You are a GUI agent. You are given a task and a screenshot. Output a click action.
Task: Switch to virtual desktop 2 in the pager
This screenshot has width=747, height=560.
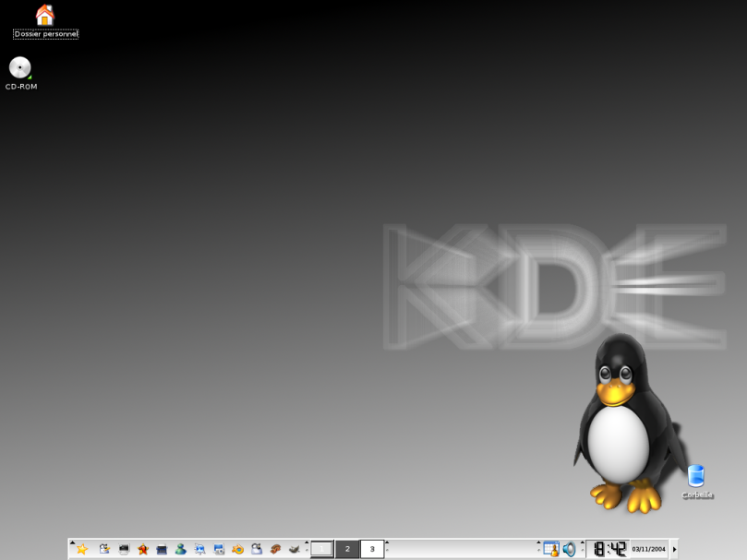coord(347,549)
